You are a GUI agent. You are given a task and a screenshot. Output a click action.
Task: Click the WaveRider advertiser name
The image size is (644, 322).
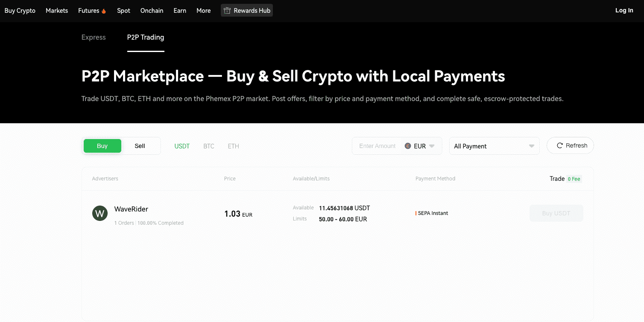pos(131,209)
